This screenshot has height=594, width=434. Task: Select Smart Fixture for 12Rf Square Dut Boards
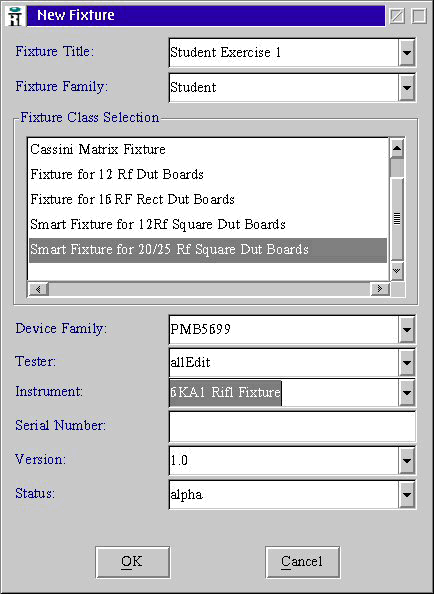(x=208, y=224)
